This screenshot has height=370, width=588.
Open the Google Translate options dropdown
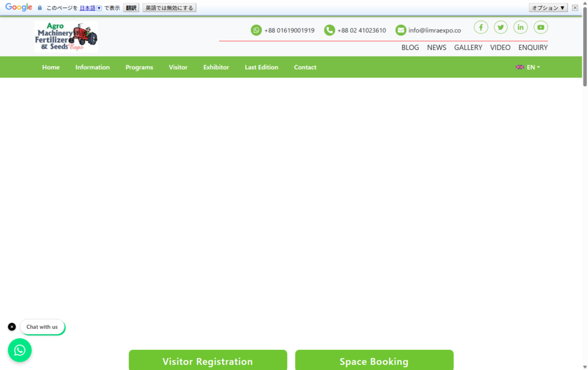[x=548, y=7]
